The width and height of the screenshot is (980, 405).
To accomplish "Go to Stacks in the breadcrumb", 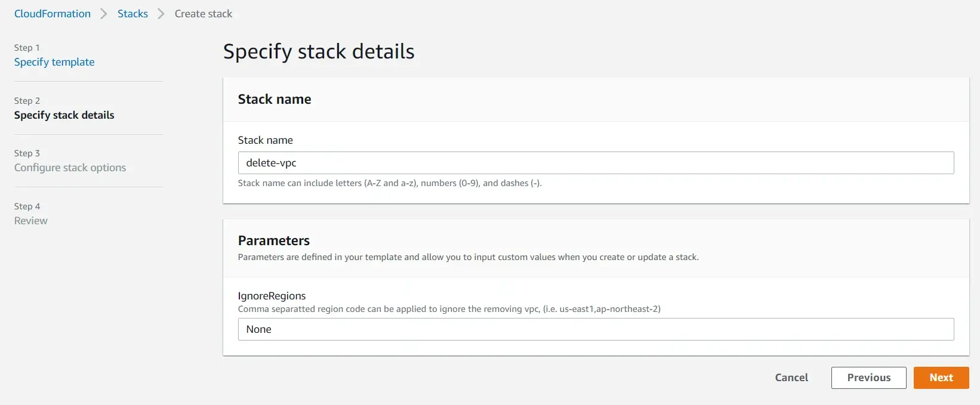I will tap(132, 14).
